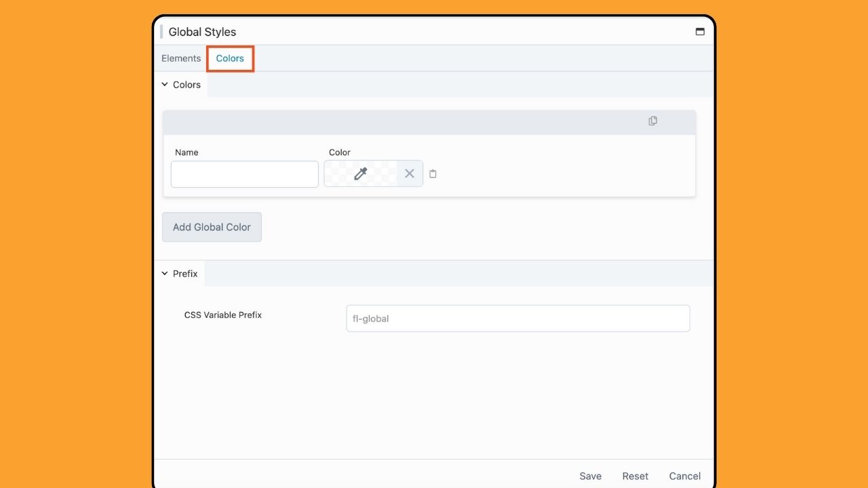Image resolution: width=868 pixels, height=488 pixels.
Task: Cancel the Global Styles dialog
Action: tap(685, 476)
